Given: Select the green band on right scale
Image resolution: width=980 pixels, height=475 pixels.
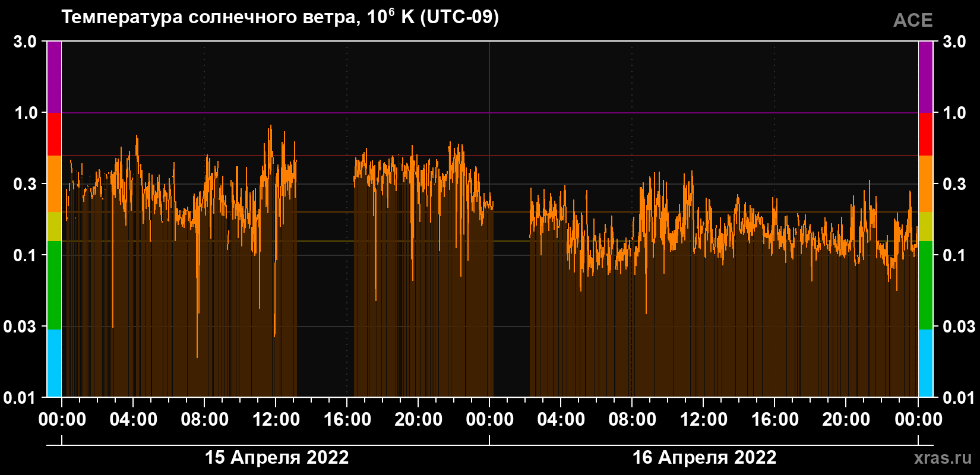Looking at the screenshot, I should pos(925,285).
